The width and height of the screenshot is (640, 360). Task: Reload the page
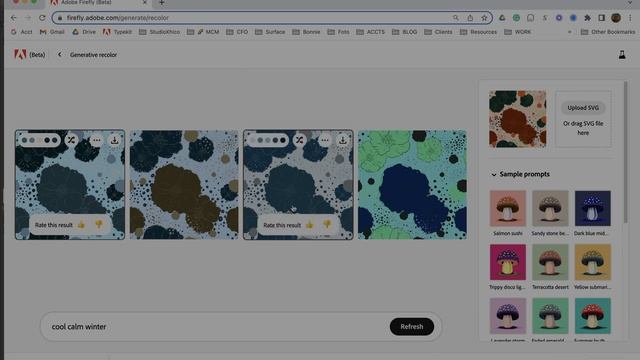coord(42,18)
